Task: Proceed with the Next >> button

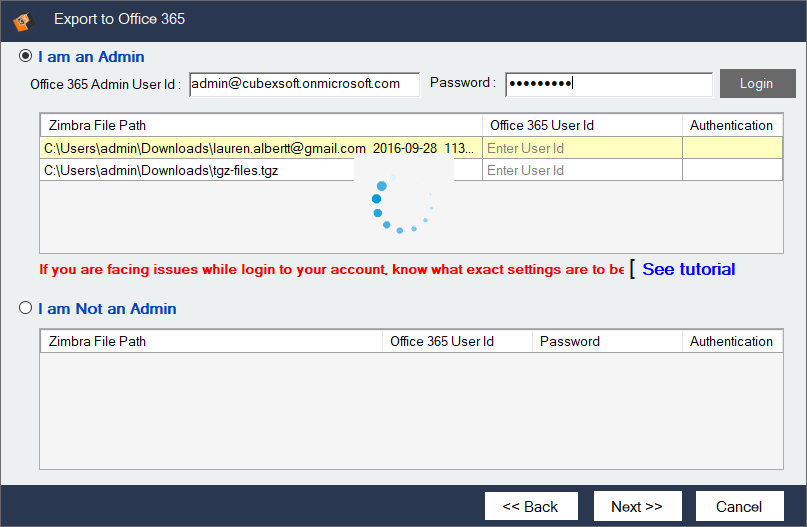Action: [x=636, y=506]
